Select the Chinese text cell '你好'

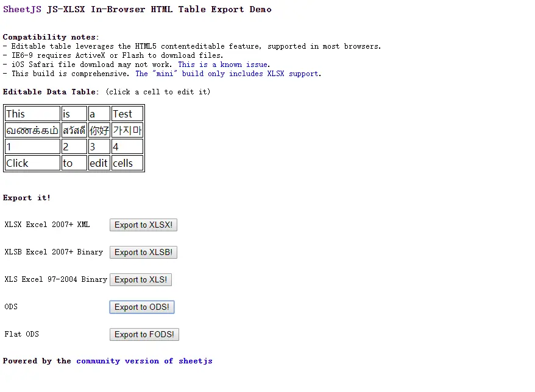point(99,130)
